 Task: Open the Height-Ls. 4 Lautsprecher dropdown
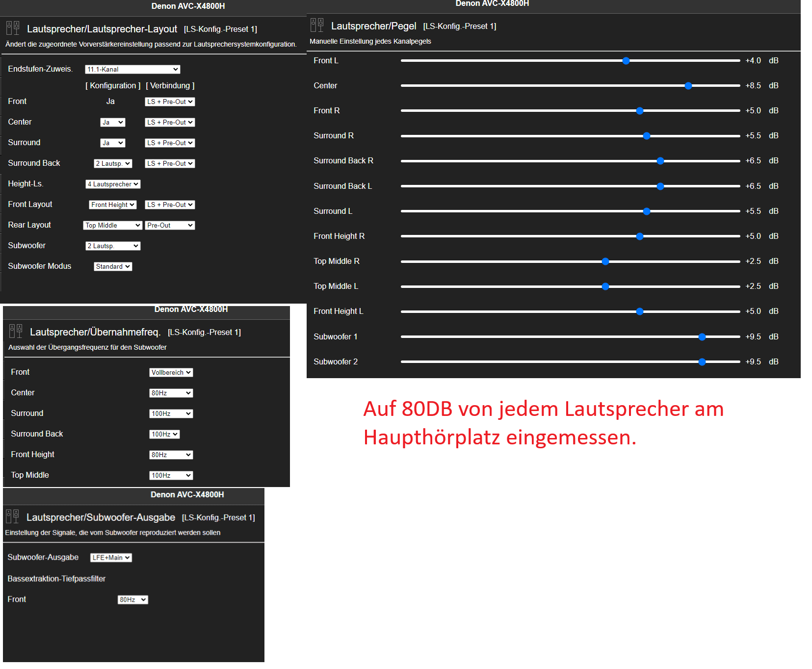(x=113, y=184)
